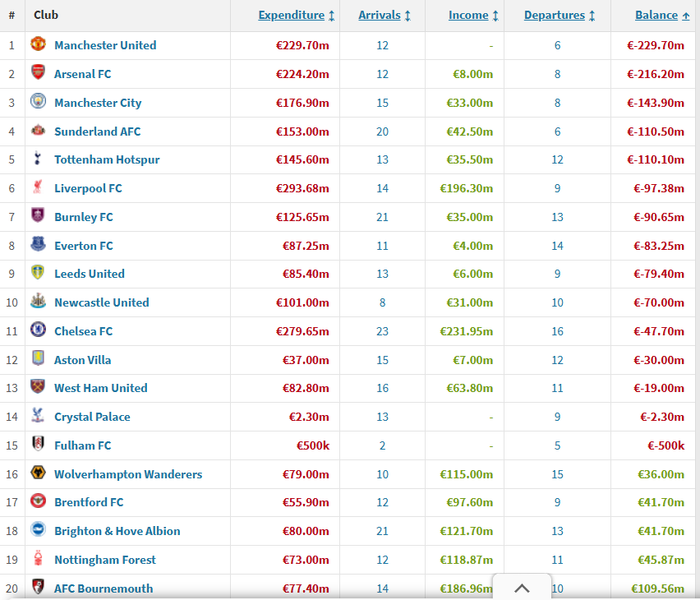The height and width of the screenshot is (600, 700).
Task: Click Manchester United's balance €-229.70m
Action: click(656, 45)
